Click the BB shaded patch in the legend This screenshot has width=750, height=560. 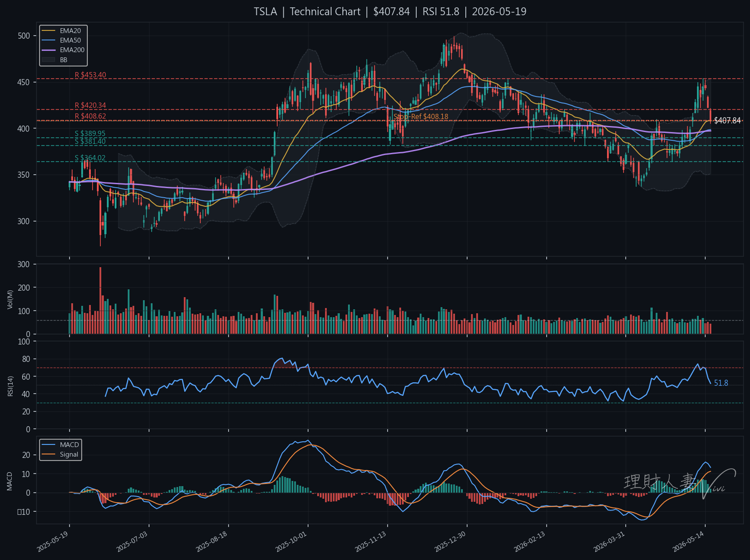point(49,60)
